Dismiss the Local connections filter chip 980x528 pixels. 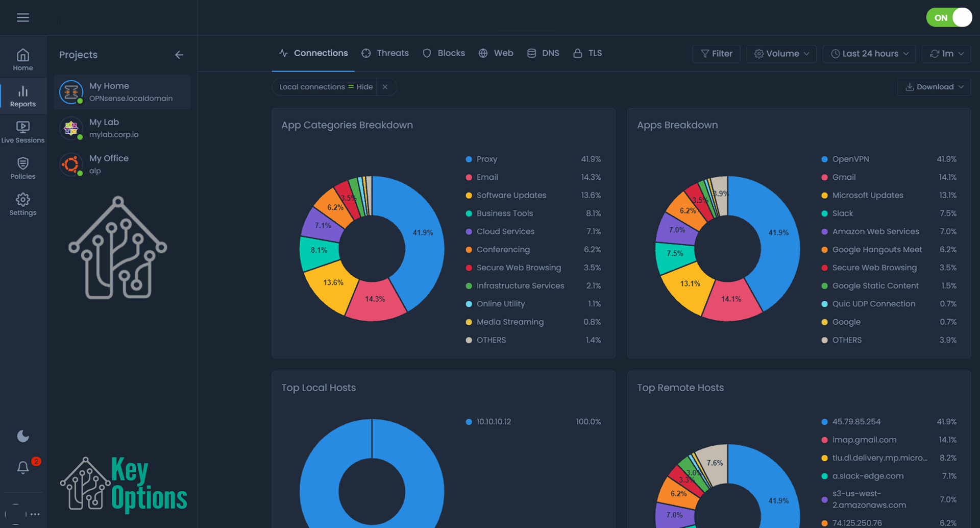pyautogui.click(x=385, y=87)
